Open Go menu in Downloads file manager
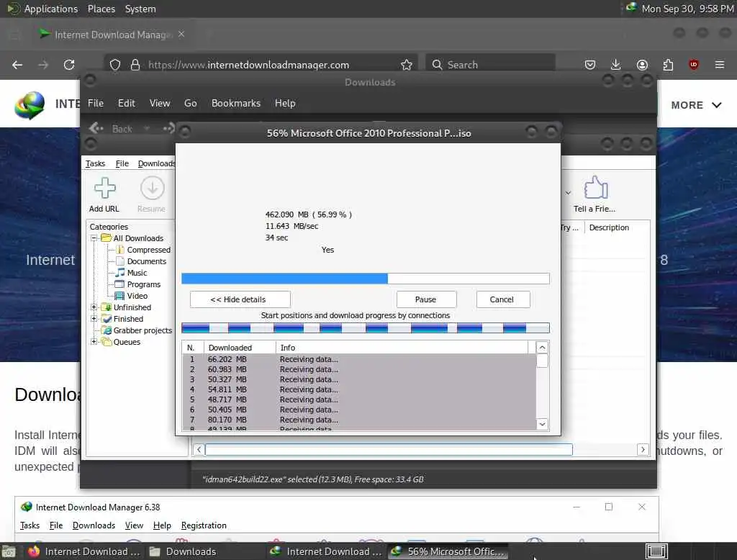Screen dimensions: 737x560 tap(190, 103)
